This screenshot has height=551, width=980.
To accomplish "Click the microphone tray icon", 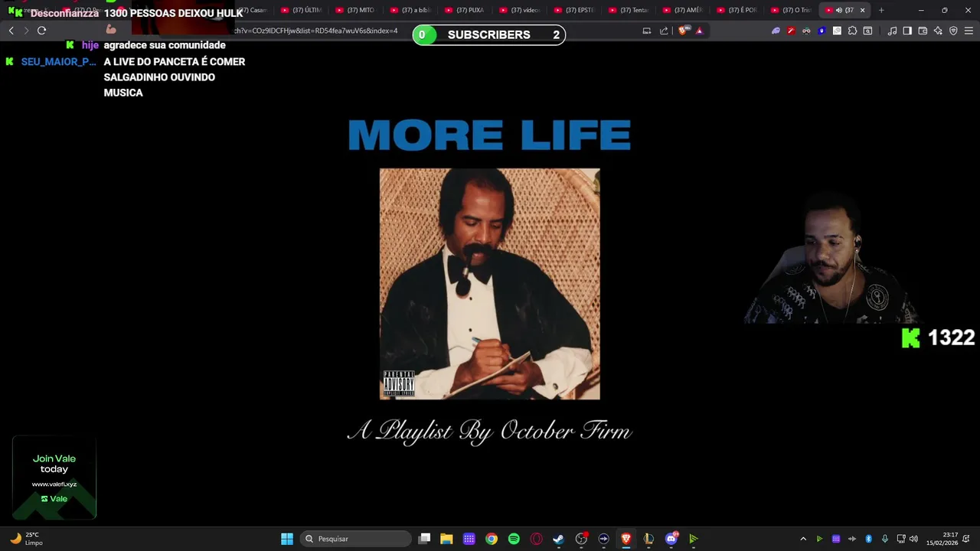I will point(885,539).
